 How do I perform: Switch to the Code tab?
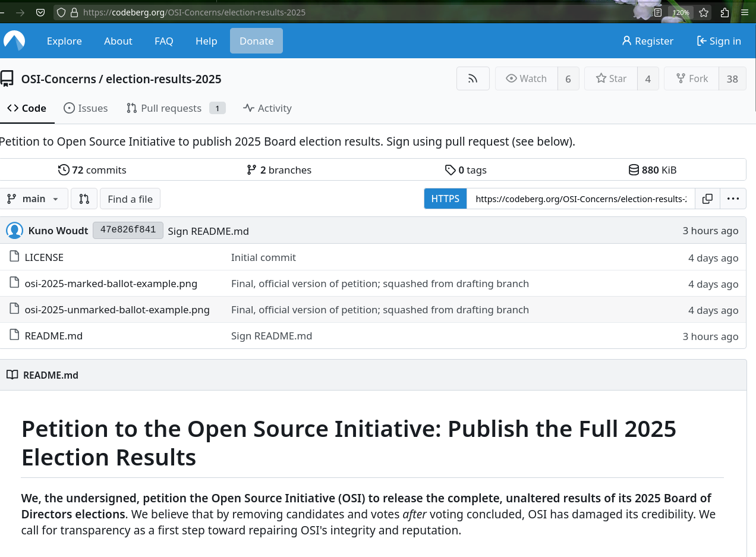(x=27, y=108)
